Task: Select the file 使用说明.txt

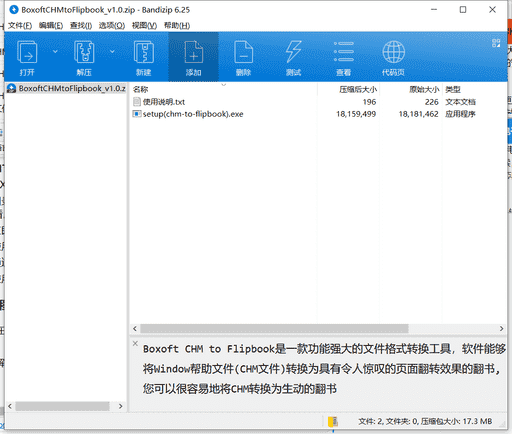Action: point(164,102)
